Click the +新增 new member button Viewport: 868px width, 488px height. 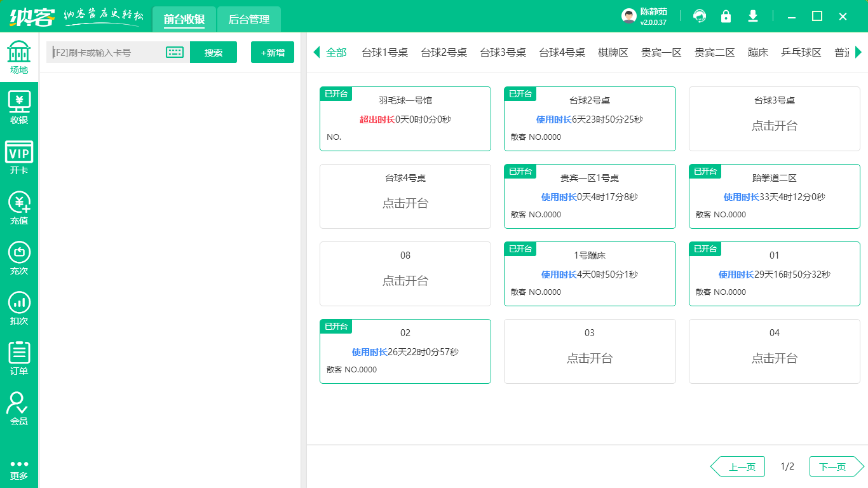click(x=272, y=52)
